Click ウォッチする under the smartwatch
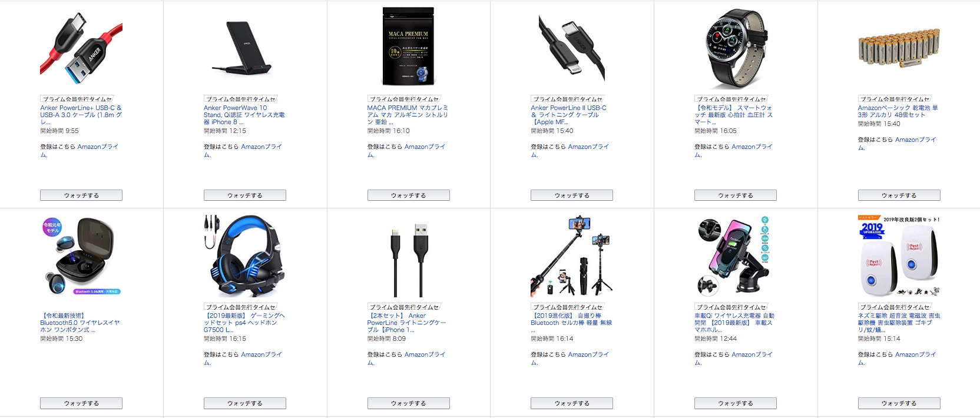The image size is (980, 418). tap(736, 195)
